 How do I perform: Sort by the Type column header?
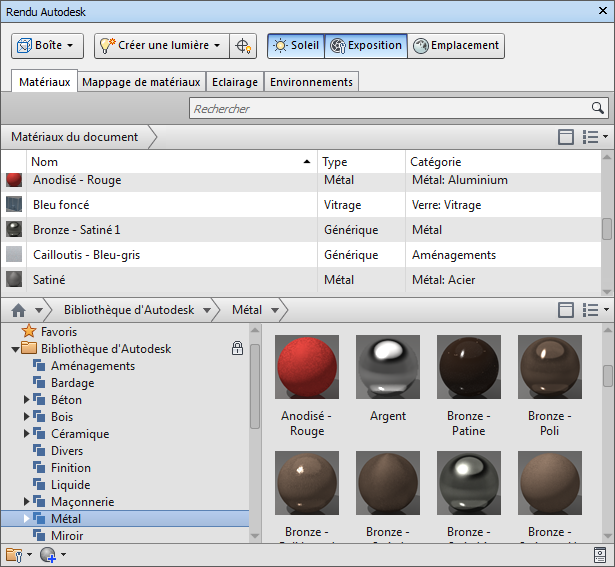361,162
